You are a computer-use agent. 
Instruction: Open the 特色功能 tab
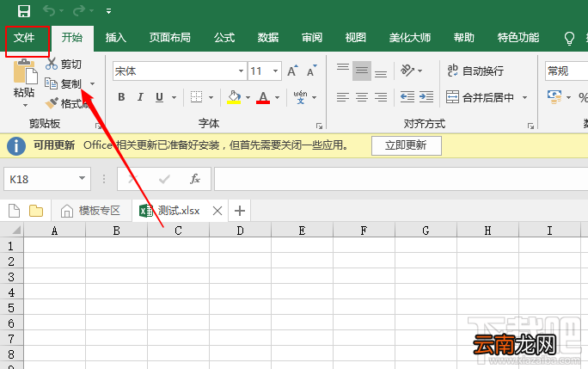pyautogui.click(x=518, y=38)
